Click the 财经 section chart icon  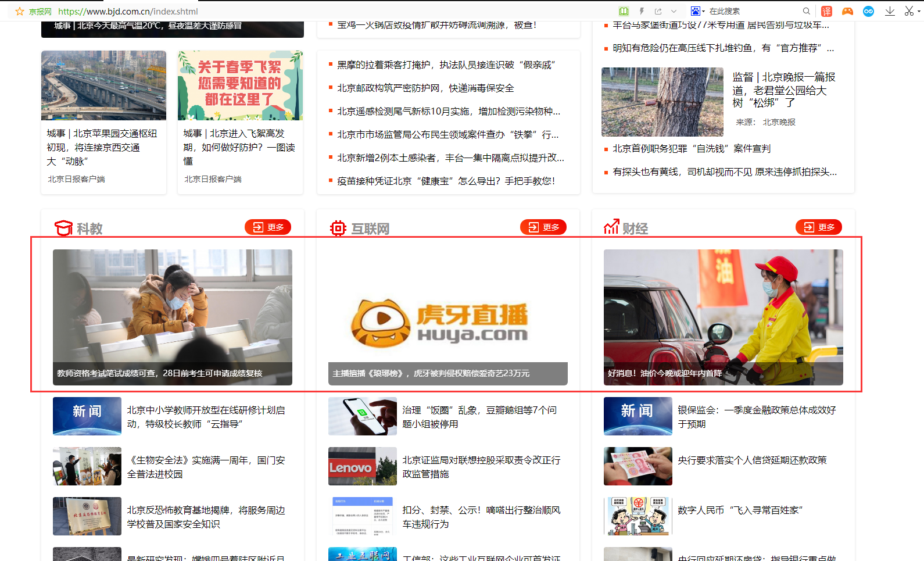tap(611, 227)
